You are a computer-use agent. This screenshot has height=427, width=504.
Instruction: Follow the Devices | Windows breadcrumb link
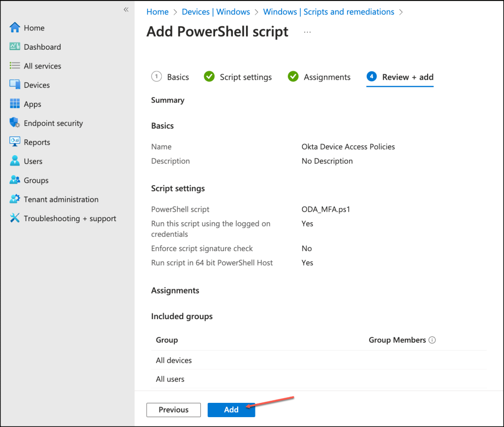point(216,12)
